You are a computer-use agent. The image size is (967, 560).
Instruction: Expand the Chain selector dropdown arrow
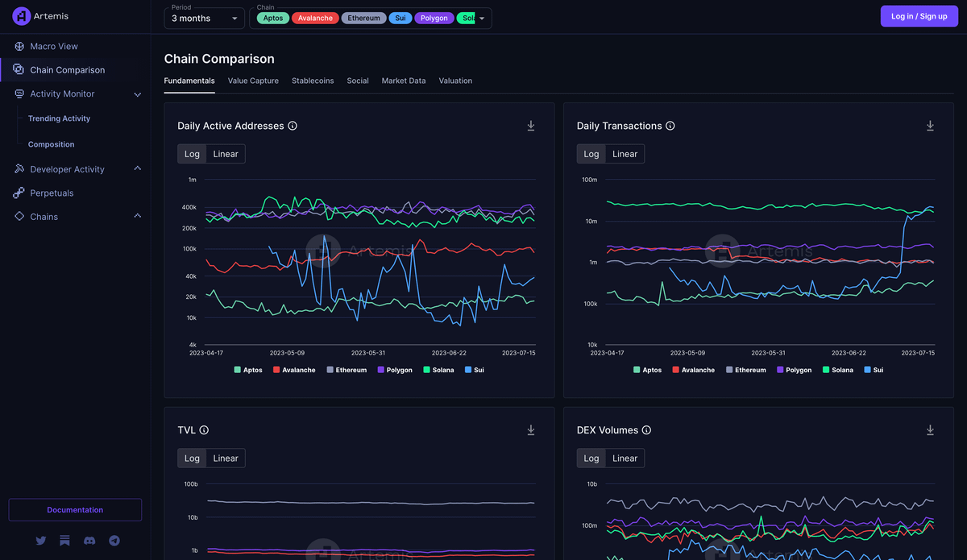click(482, 19)
